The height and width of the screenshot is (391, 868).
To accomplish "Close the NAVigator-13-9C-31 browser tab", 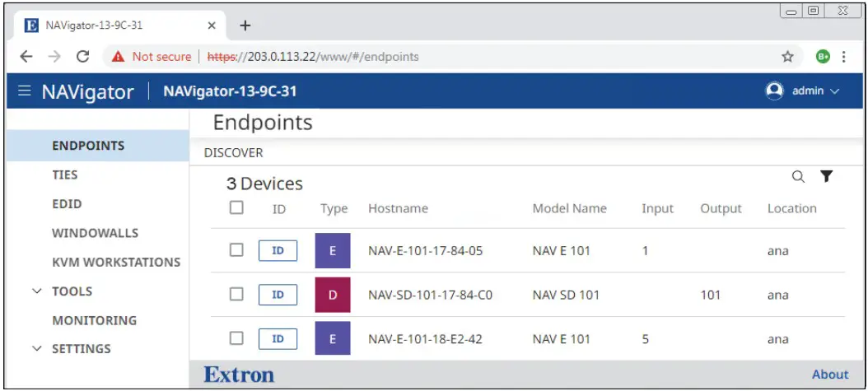I will tap(212, 26).
